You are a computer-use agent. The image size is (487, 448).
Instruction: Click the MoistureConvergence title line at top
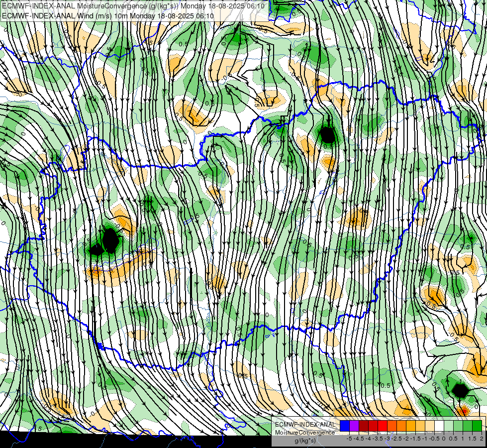pyautogui.click(x=133, y=6)
